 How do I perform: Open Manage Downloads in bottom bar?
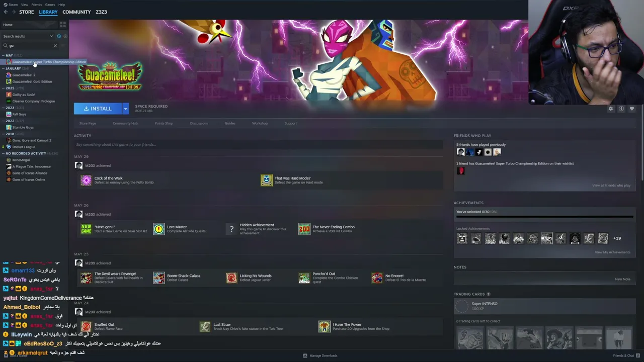pyautogui.click(x=320, y=355)
